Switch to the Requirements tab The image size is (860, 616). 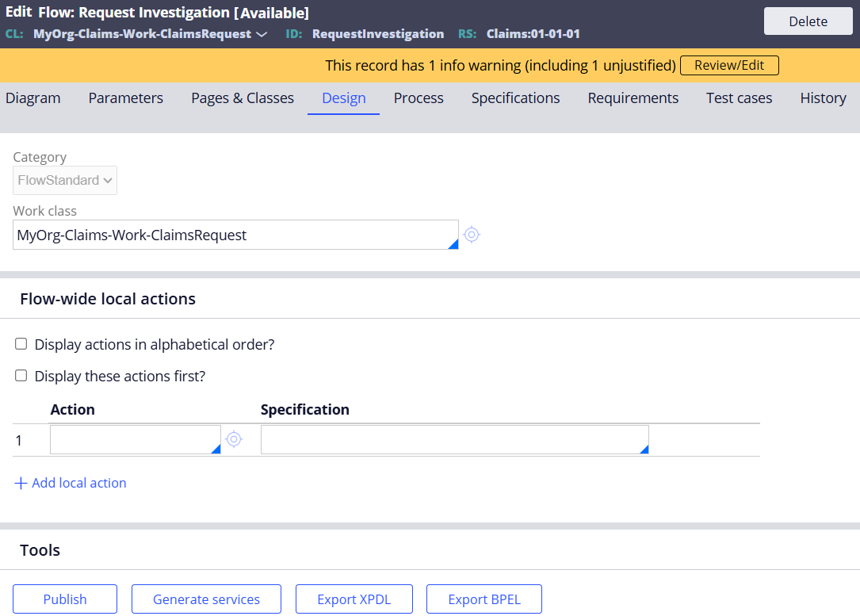point(633,98)
